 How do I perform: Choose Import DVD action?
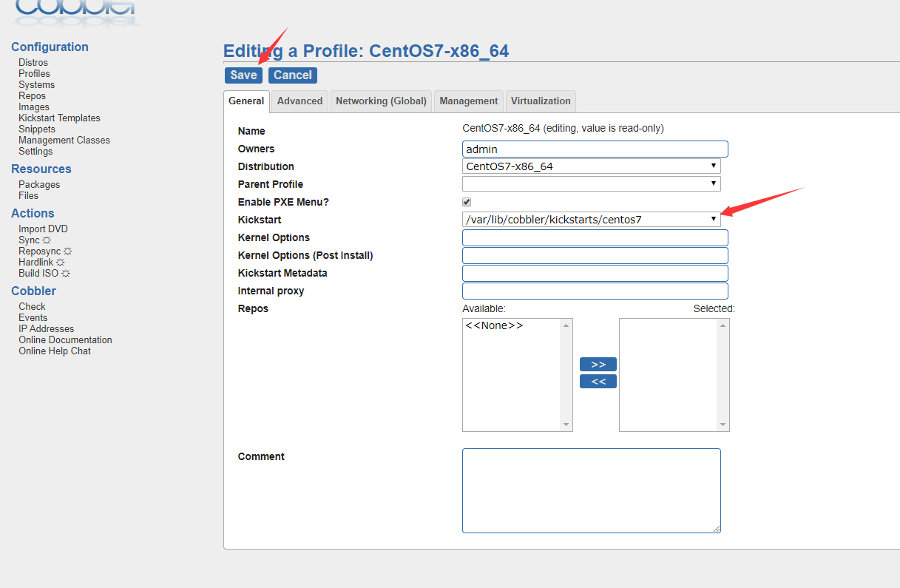(x=43, y=229)
